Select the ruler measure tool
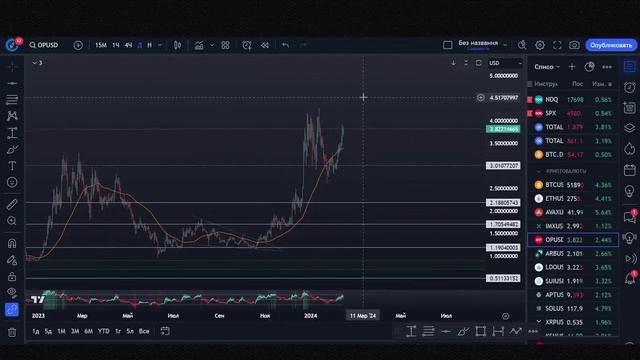The width and height of the screenshot is (640, 360). [12, 204]
